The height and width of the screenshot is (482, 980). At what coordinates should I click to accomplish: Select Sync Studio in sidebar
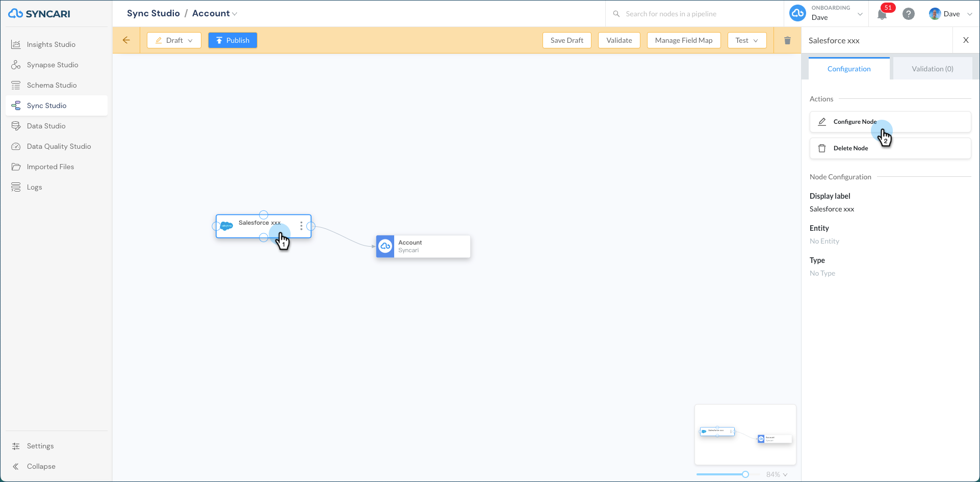coord(57,105)
